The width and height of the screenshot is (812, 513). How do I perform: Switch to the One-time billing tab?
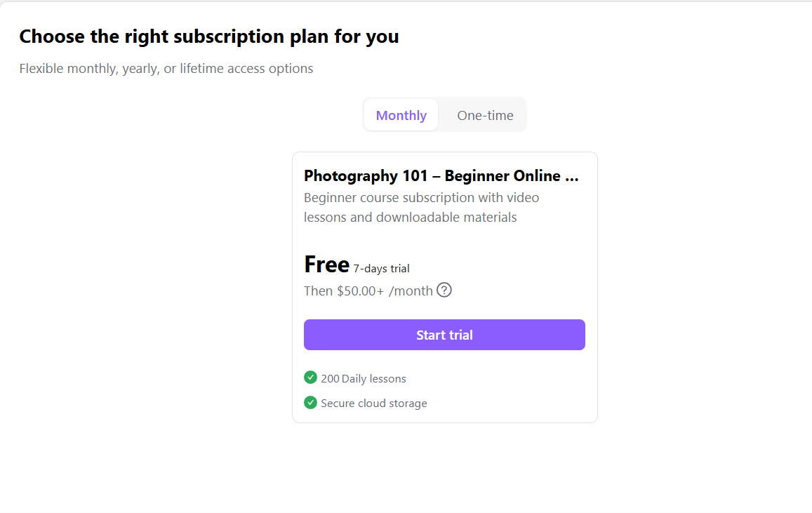[485, 115]
